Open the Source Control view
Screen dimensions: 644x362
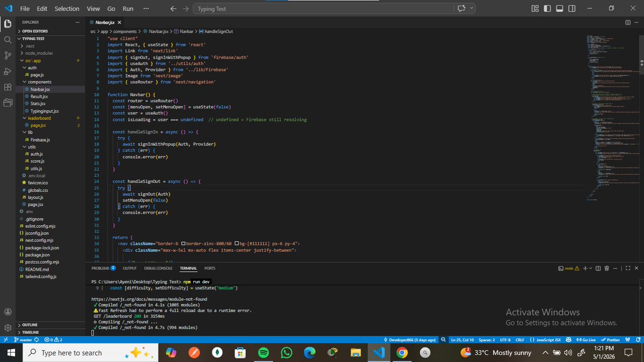tap(8, 55)
